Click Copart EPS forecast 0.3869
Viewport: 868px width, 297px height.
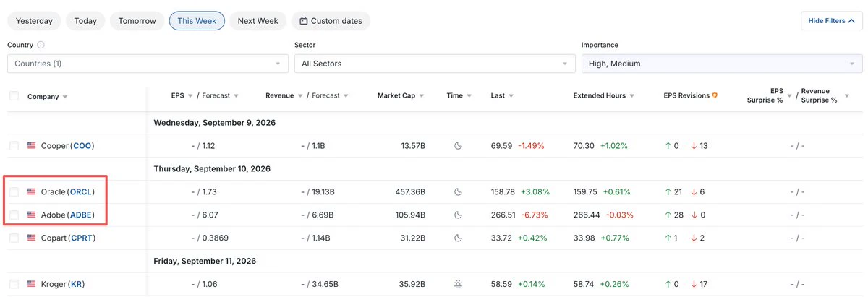coord(216,238)
